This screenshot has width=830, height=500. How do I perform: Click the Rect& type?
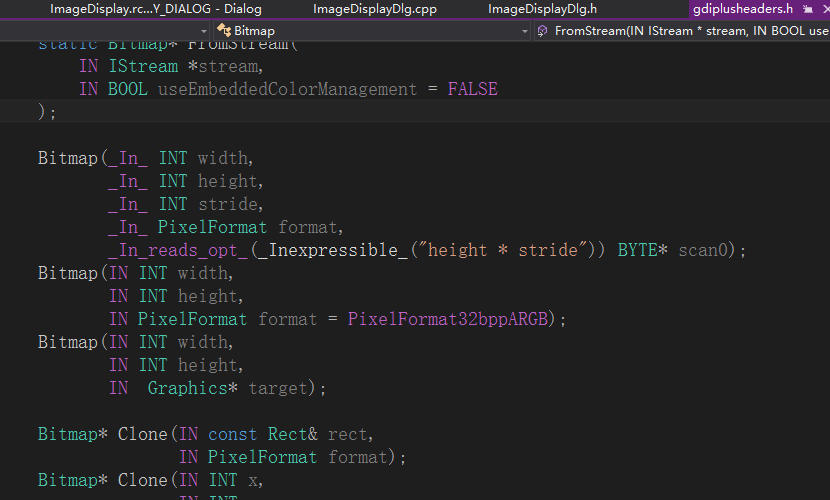[x=293, y=434]
